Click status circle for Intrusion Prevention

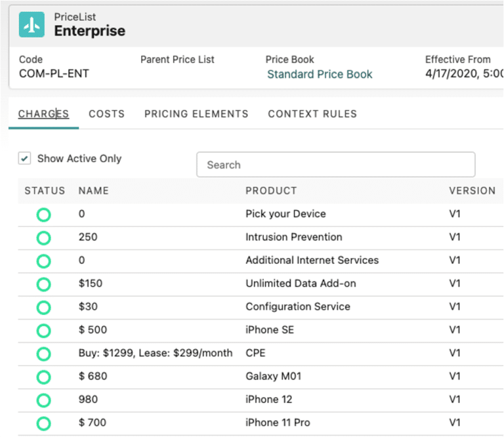[44, 238]
